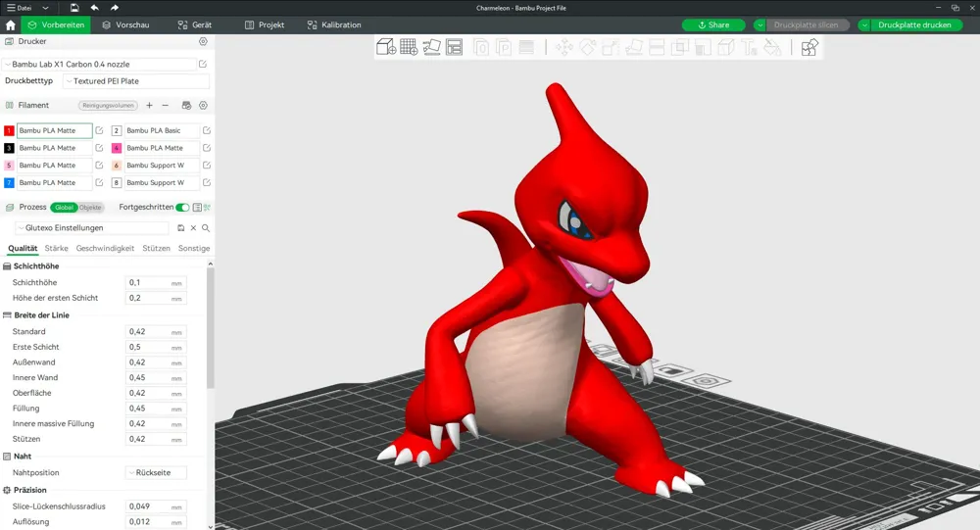Select the Color painting bucket tool

tap(772, 47)
